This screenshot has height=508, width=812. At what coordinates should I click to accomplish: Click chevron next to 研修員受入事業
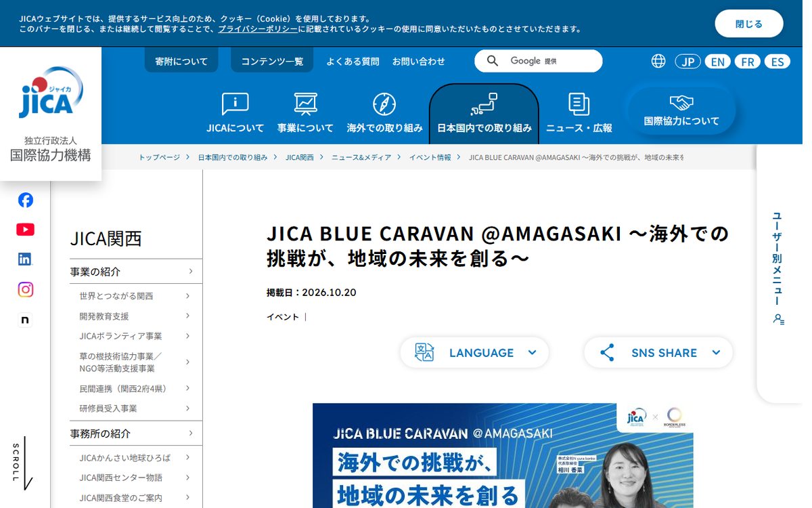[x=188, y=408]
